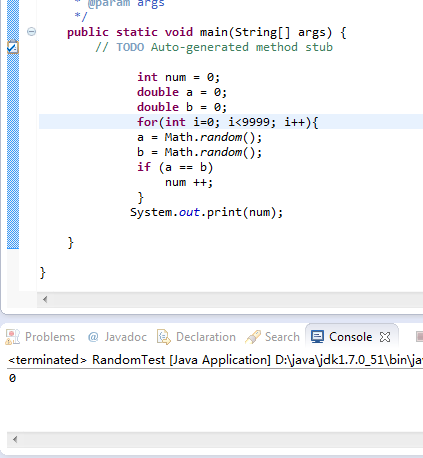
Task: Click the TODO task marker icon
Action: coord(13,47)
